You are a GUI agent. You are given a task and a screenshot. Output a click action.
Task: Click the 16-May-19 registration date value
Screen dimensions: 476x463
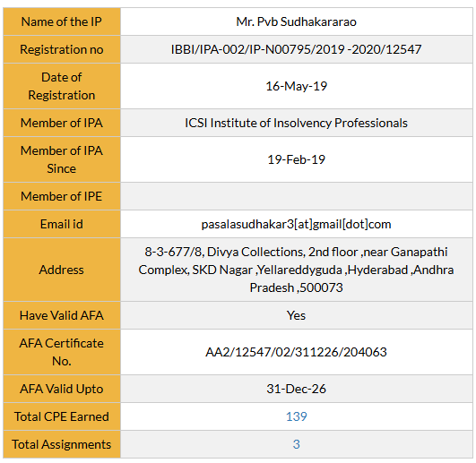(x=296, y=86)
